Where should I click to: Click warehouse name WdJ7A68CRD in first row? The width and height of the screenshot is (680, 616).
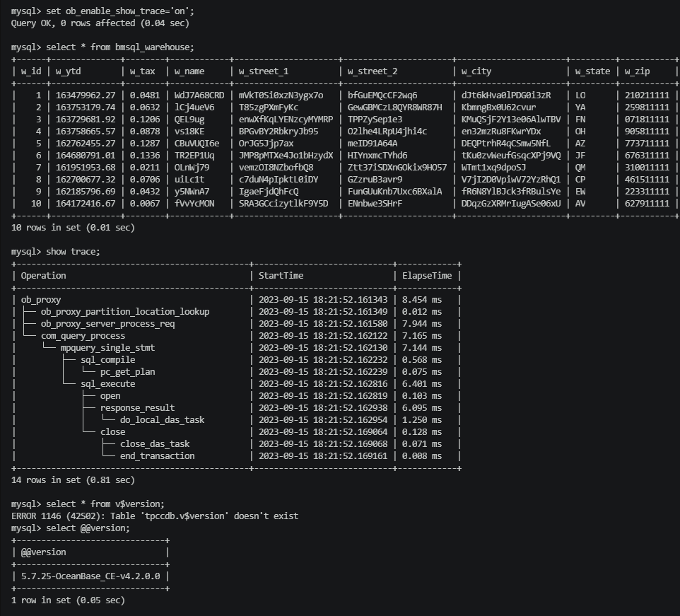coord(199,95)
